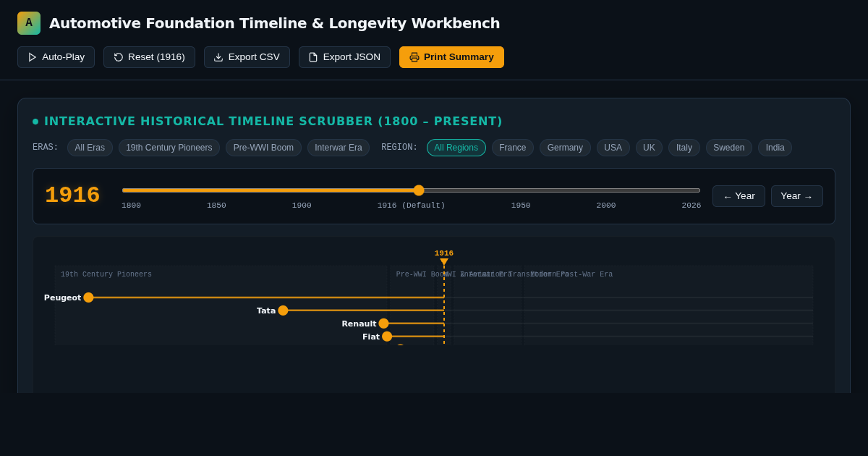Screen dimensions: 868x456
Task: Click the 1800 tick label
Action: click(x=131, y=206)
